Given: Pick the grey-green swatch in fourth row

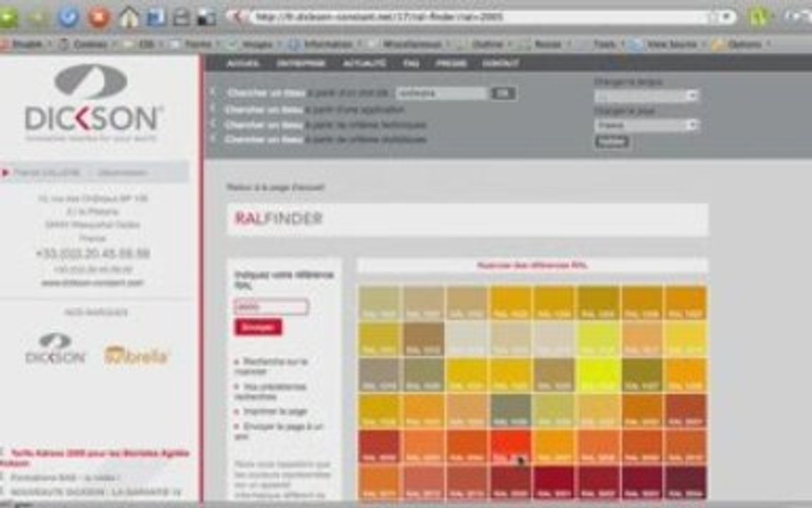Looking at the screenshot, I should (510, 411).
